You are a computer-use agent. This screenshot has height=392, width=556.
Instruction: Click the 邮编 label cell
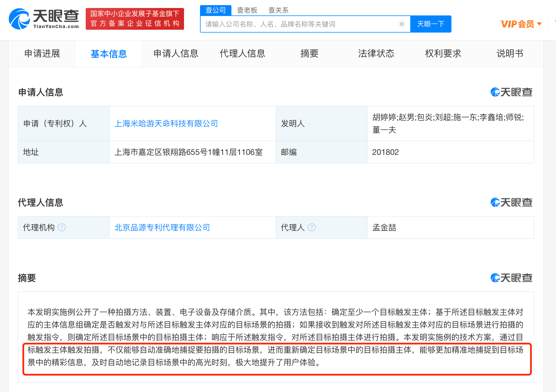[322, 152]
